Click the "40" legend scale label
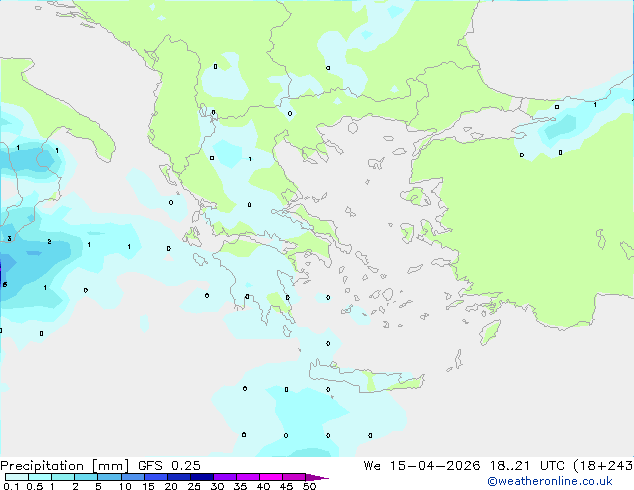 pyautogui.click(x=263, y=486)
